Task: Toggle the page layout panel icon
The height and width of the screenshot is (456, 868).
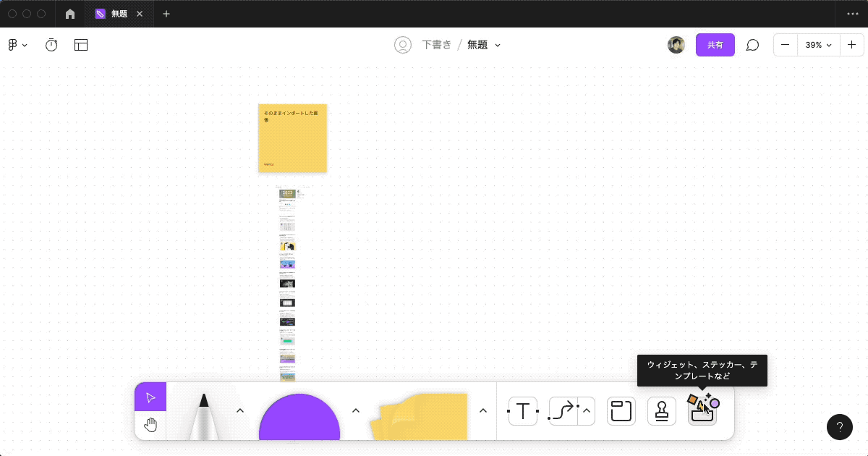Action: 81,45
